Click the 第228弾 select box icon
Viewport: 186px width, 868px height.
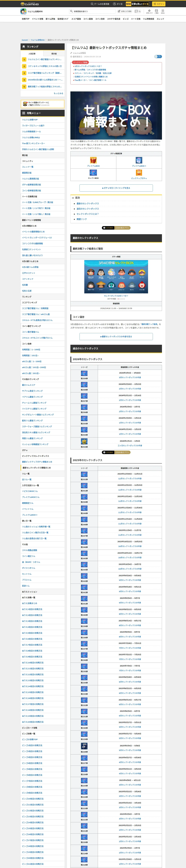click(x=84, y=746)
